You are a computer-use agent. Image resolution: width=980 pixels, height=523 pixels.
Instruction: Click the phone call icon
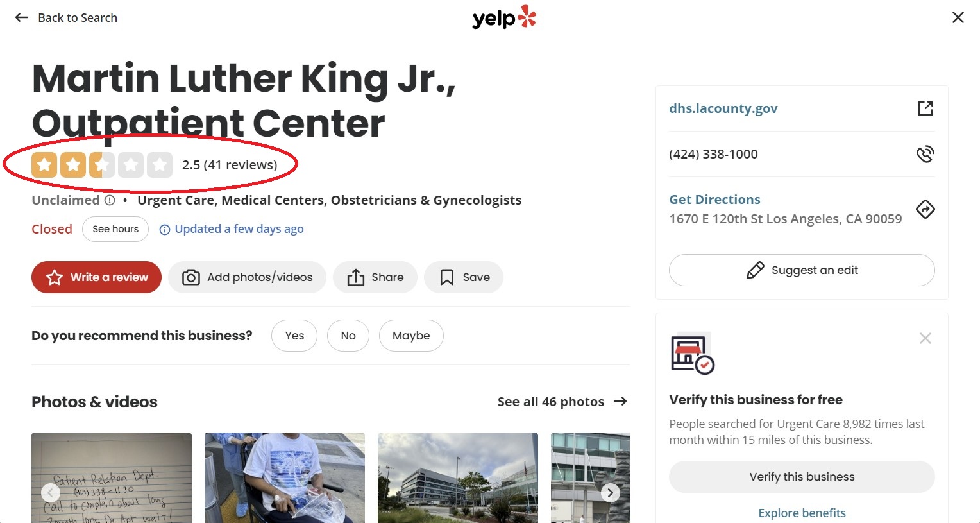click(925, 154)
